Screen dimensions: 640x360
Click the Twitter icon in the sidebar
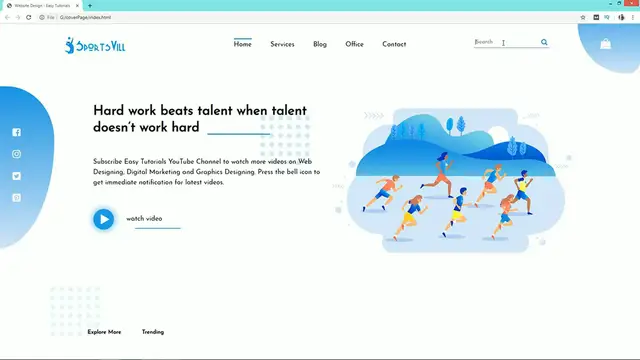(16, 176)
